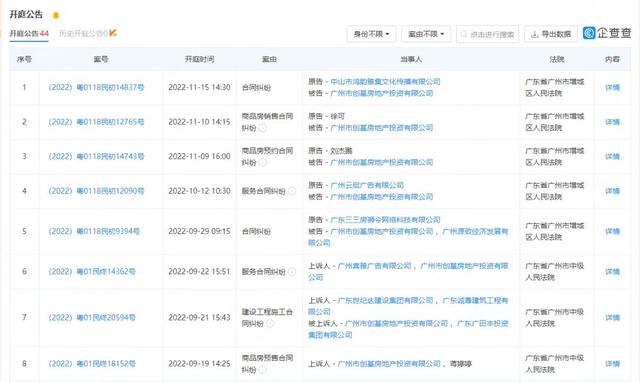
Task: Open row 3 defendant 广州市创基房地产投资有限公司 link
Action: (382, 162)
